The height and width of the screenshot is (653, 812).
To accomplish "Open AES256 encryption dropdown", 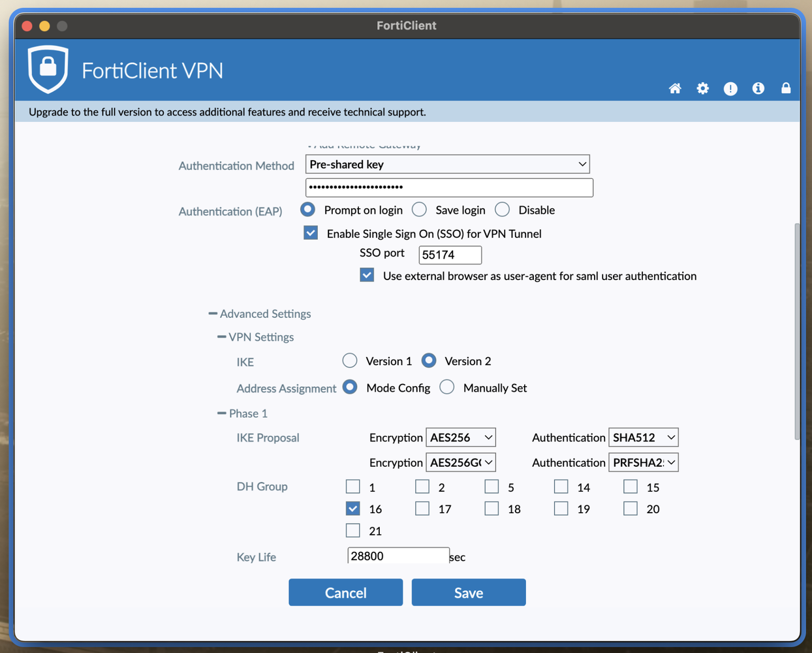I will click(x=461, y=438).
